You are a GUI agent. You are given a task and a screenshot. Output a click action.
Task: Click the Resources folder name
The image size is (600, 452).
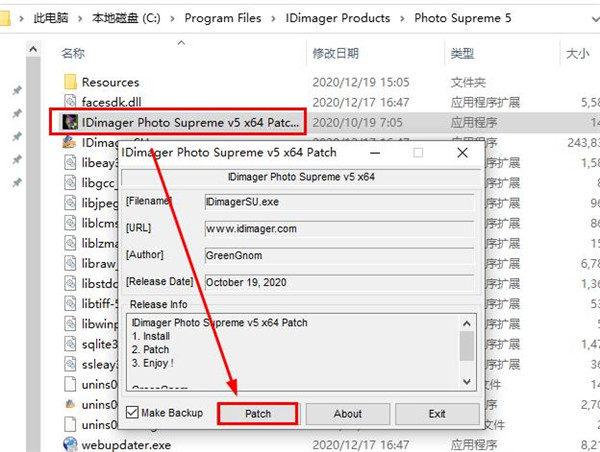click(110, 82)
